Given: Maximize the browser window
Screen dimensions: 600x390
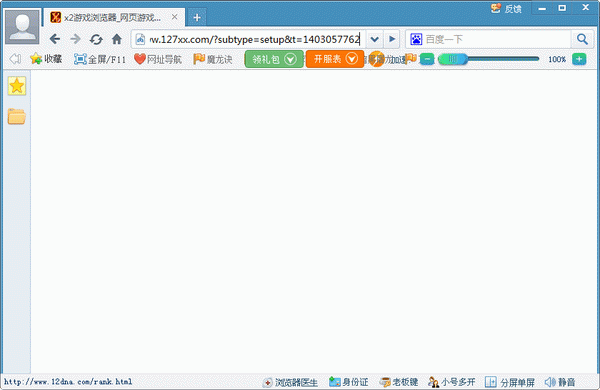Looking at the screenshot, I should click(562, 8).
